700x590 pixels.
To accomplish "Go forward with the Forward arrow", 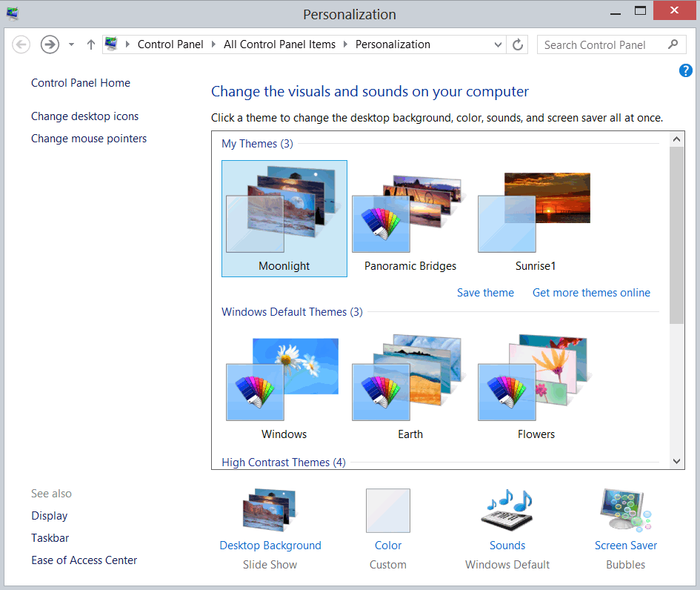I will pyautogui.click(x=50, y=44).
